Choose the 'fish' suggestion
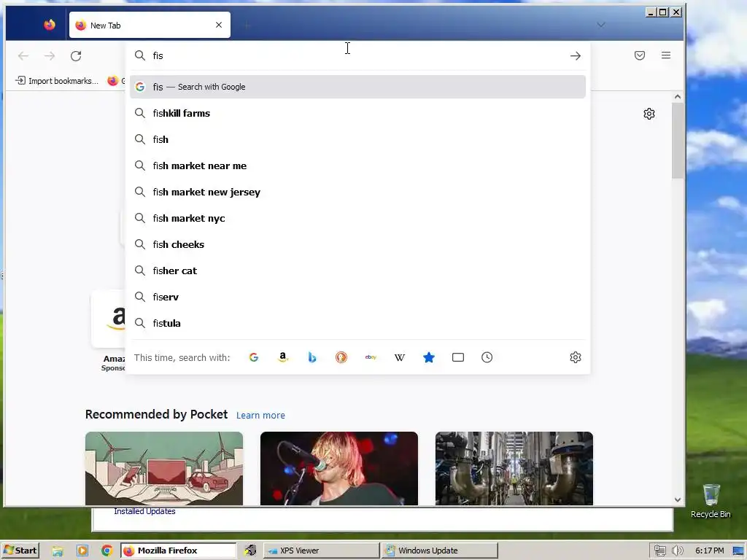The height and width of the screenshot is (560, 747). tap(357, 139)
